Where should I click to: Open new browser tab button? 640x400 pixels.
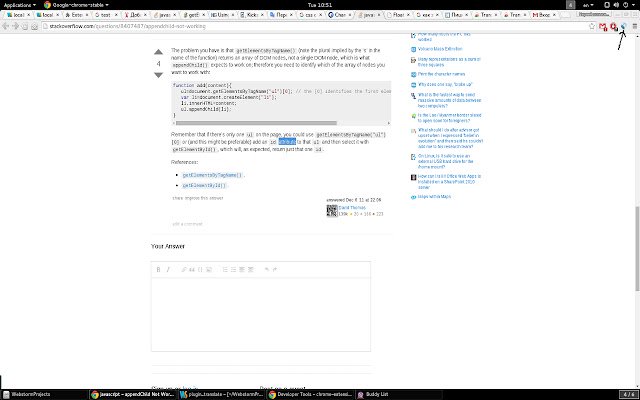pos(565,15)
